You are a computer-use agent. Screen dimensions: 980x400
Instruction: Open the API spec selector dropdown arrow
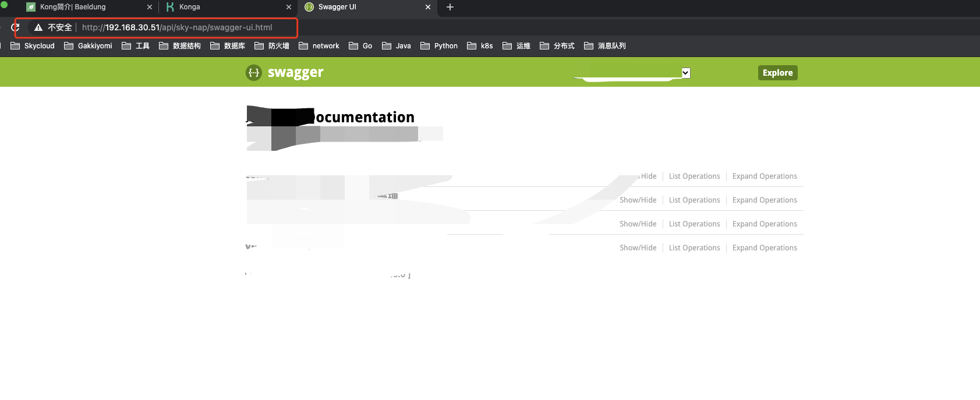686,73
